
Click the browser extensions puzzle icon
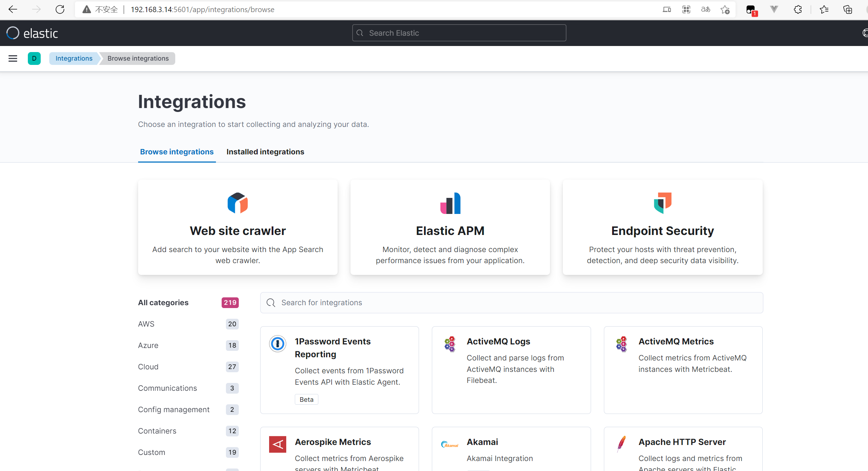(x=798, y=10)
